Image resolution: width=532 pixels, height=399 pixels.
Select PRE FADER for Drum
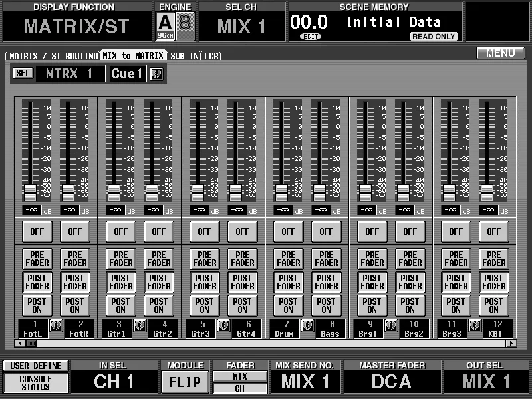pos(289,259)
